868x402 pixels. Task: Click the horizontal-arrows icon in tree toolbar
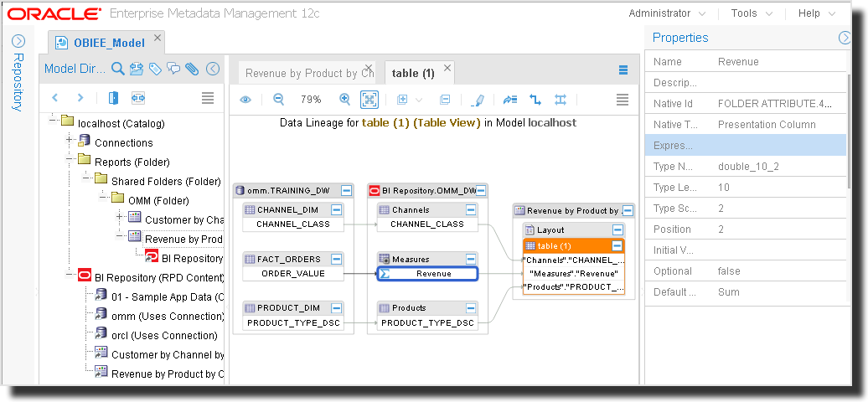click(138, 98)
